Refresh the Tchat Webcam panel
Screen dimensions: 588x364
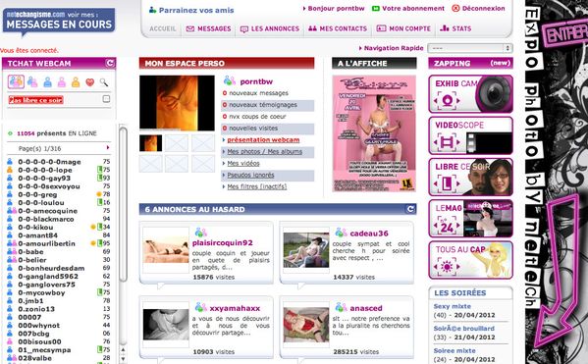point(110,63)
